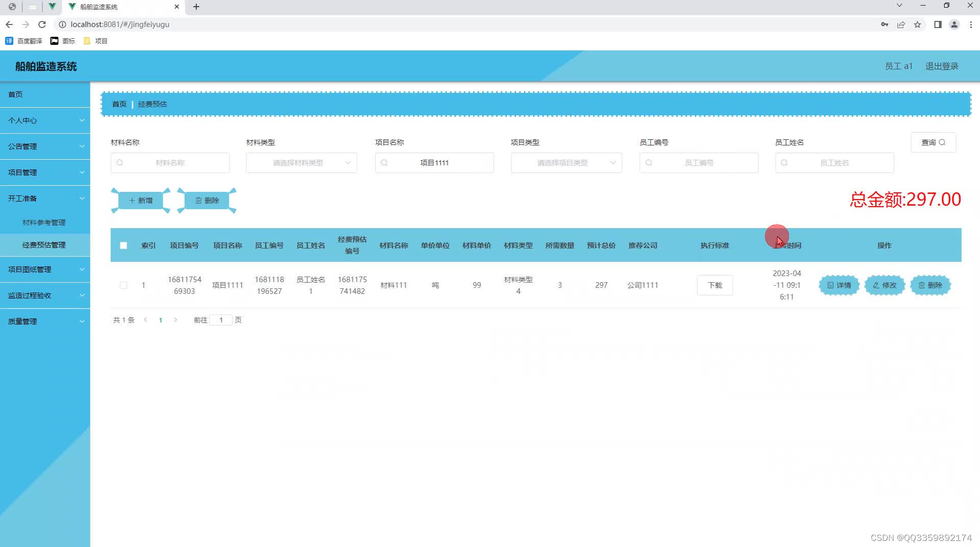Open the password key icon in the address bar
The image size is (980, 547).
[x=885, y=24]
